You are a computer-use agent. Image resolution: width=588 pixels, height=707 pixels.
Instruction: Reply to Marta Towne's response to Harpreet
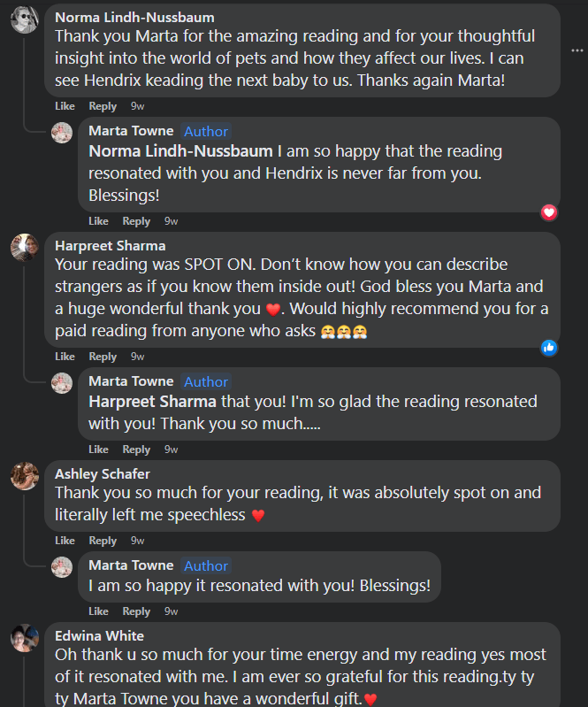click(136, 450)
